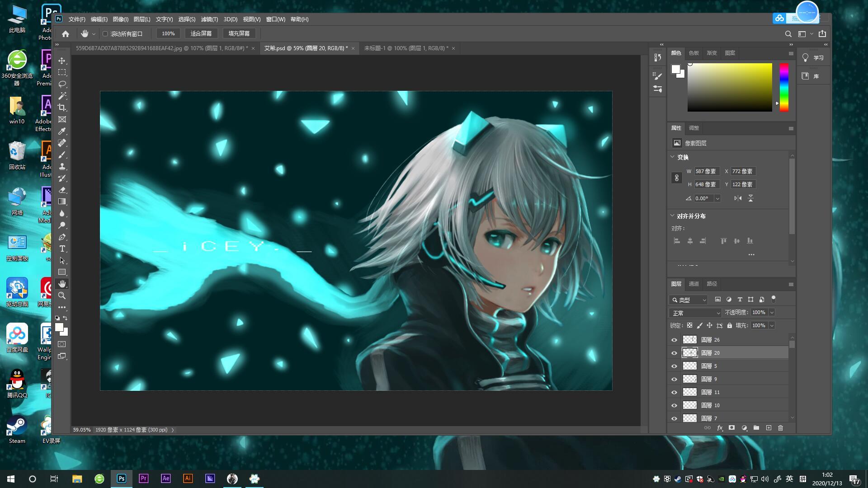Open the blend mode dropdown
Image resolution: width=868 pixels, height=488 pixels.
tap(695, 313)
